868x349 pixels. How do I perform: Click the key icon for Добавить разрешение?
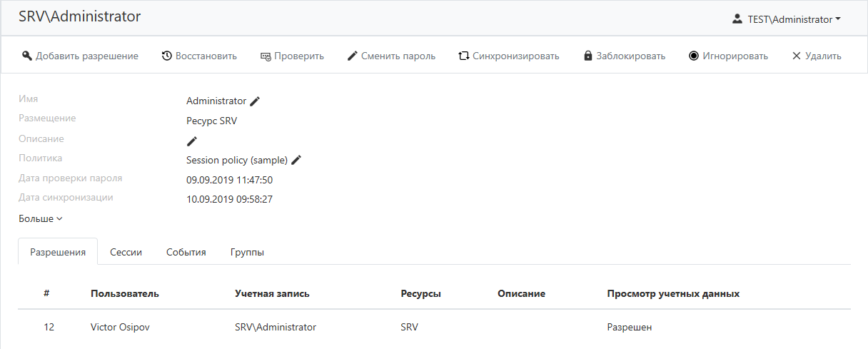pyautogui.click(x=27, y=56)
